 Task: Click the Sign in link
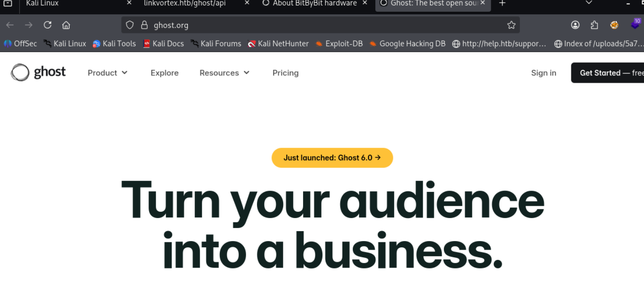[543, 73]
